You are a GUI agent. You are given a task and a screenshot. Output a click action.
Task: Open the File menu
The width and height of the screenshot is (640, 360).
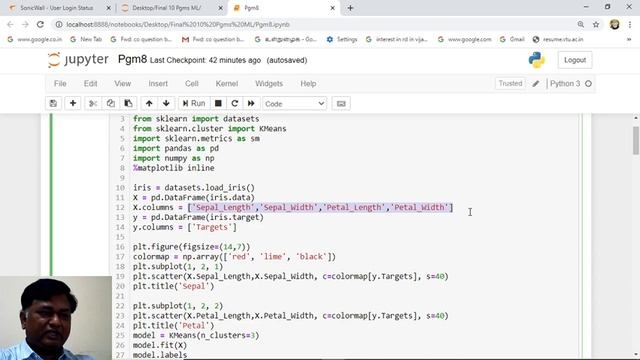(x=60, y=84)
